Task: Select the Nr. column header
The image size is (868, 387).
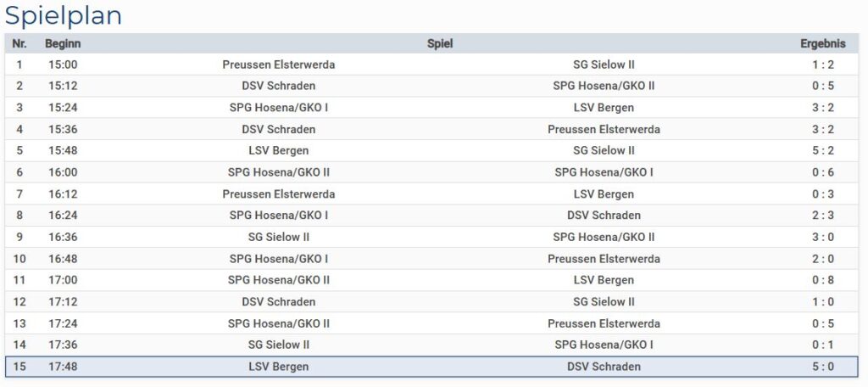Action: [x=19, y=44]
